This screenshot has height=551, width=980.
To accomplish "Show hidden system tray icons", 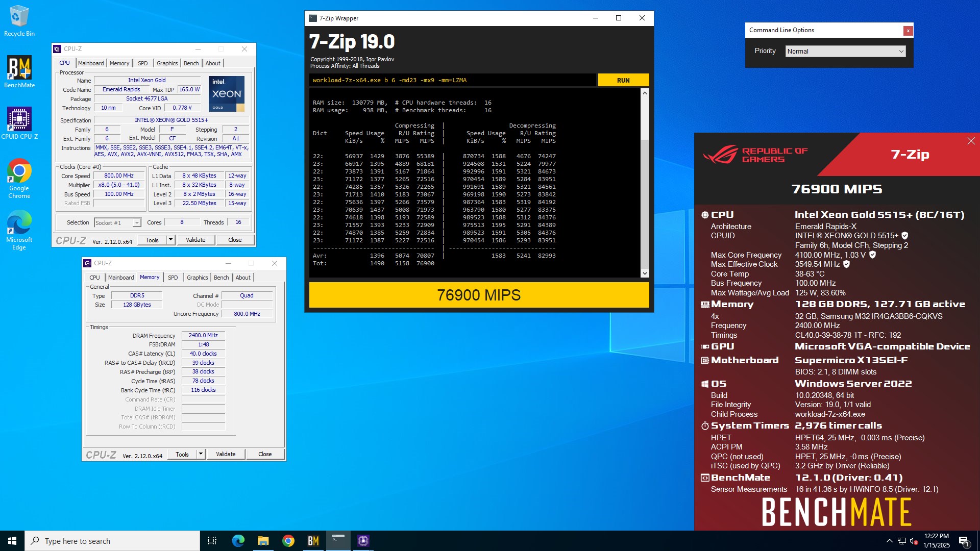I will (890, 541).
